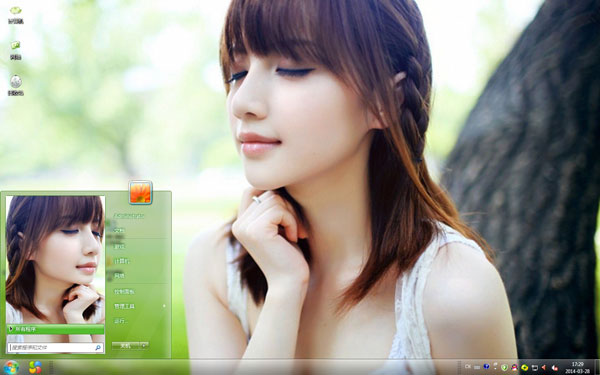Click the CH input language indicator
The image size is (600, 375).
[x=468, y=367]
